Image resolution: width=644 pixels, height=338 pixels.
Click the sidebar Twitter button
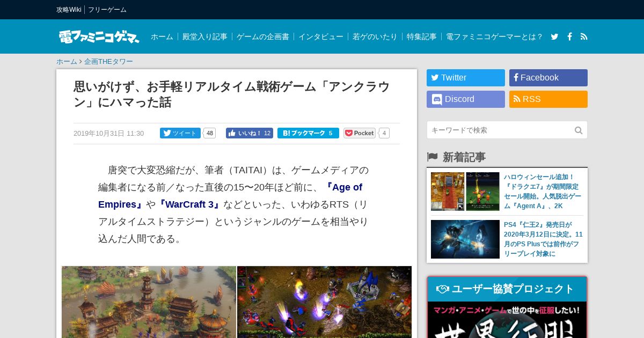(466, 78)
